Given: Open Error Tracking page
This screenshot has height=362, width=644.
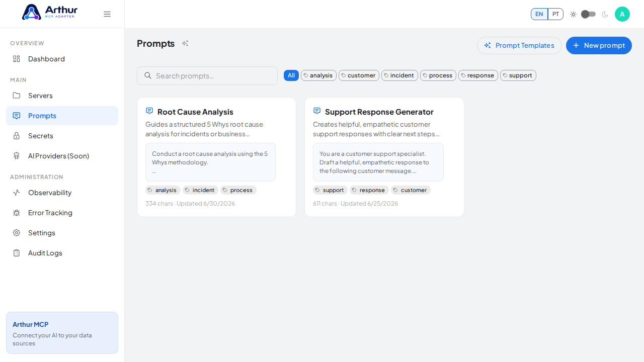Looking at the screenshot, I should point(62,213).
